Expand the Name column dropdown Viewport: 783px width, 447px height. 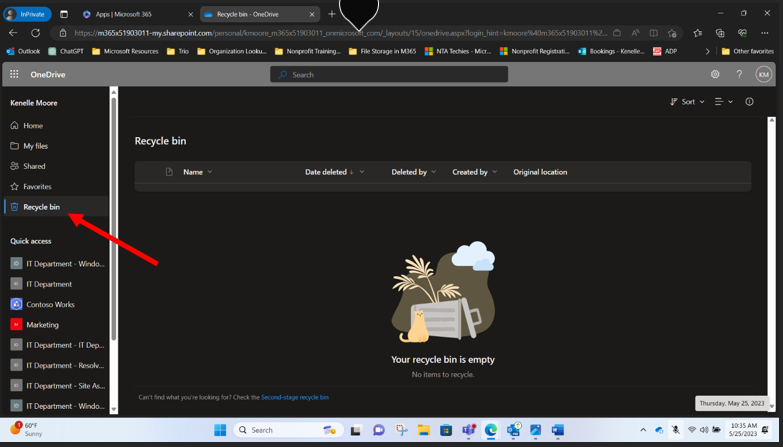click(x=210, y=172)
